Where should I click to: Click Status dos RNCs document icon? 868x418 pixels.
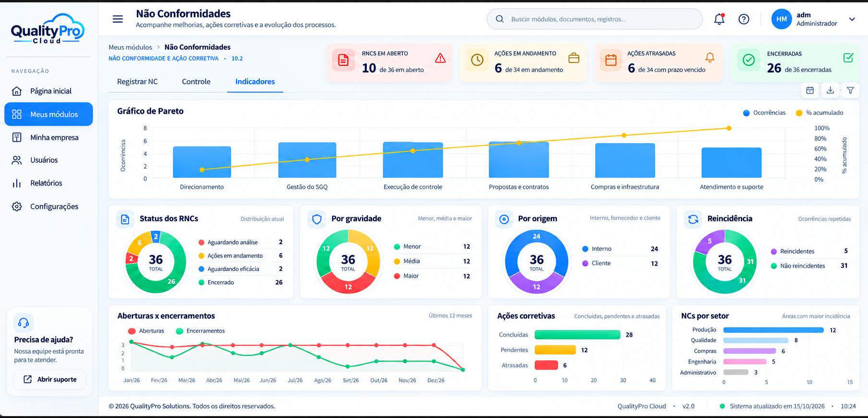click(x=125, y=219)
